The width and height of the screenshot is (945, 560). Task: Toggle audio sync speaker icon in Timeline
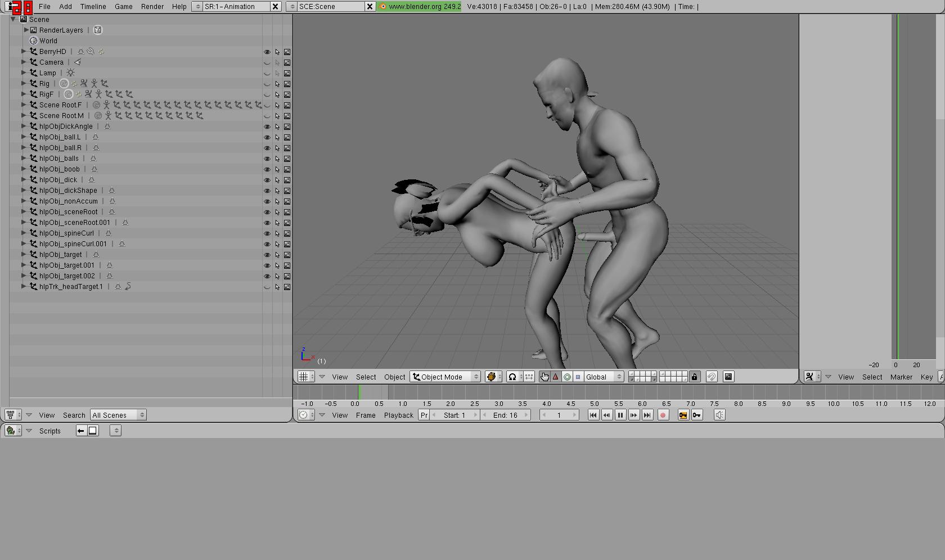(719, 415)
